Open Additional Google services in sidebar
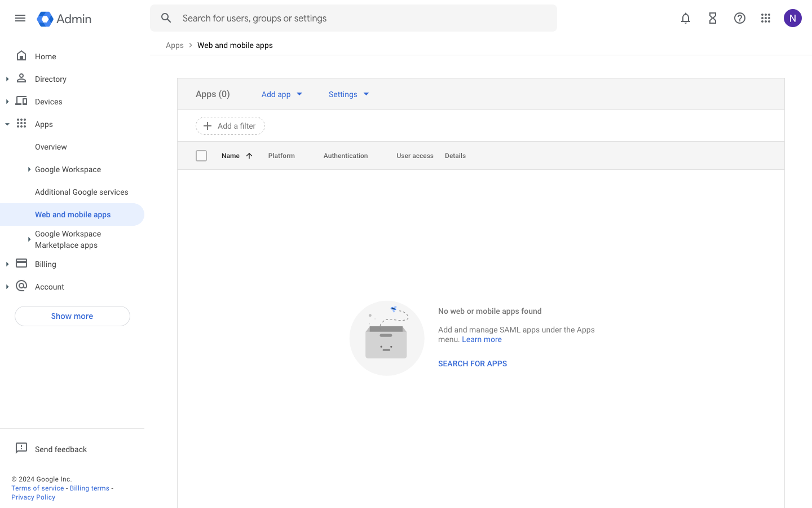The width and height of the screenshot is (812, 508). click(x=81, y=192)
